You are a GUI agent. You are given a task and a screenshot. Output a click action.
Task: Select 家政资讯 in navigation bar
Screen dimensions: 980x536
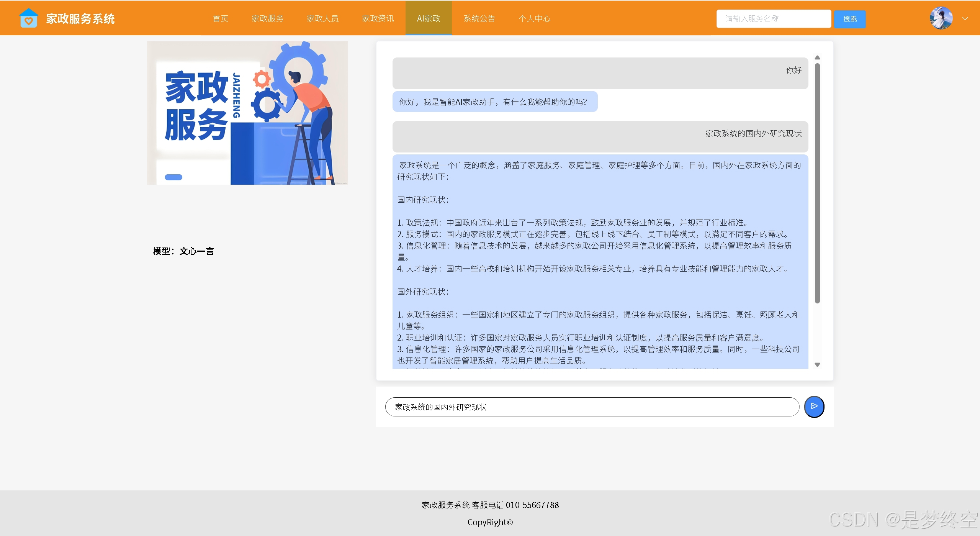[x=378, y=18]
